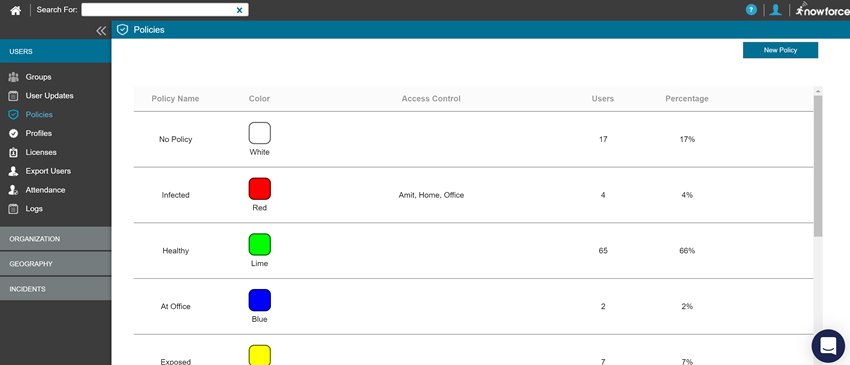850x365 pixels.
Task: Select the red Infected color swatch
Action: (x=260, y=189)
